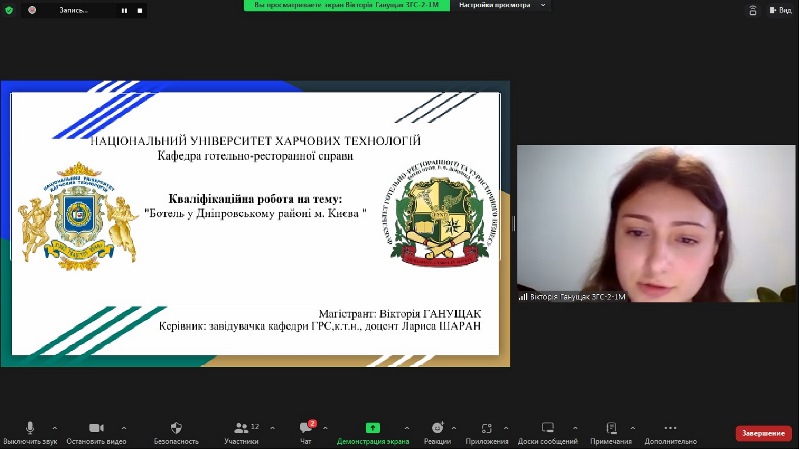Click the signal bars icon by participant name

click(523, 296)
